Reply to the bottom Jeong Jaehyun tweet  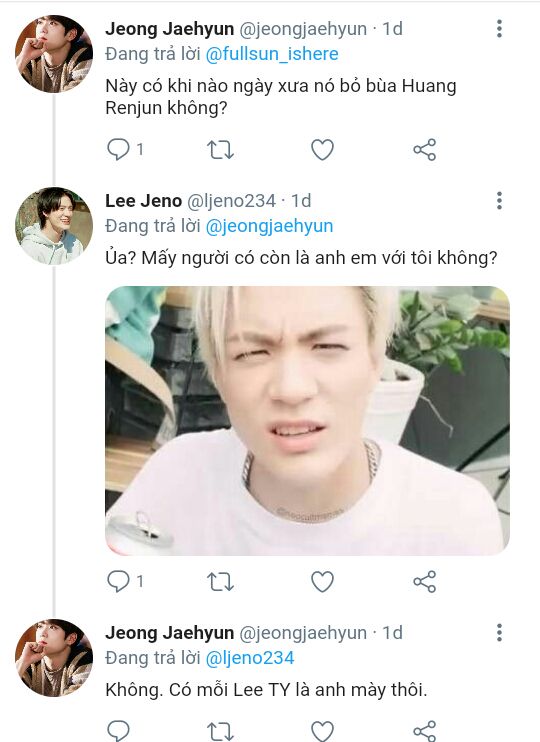coord(118,731)
